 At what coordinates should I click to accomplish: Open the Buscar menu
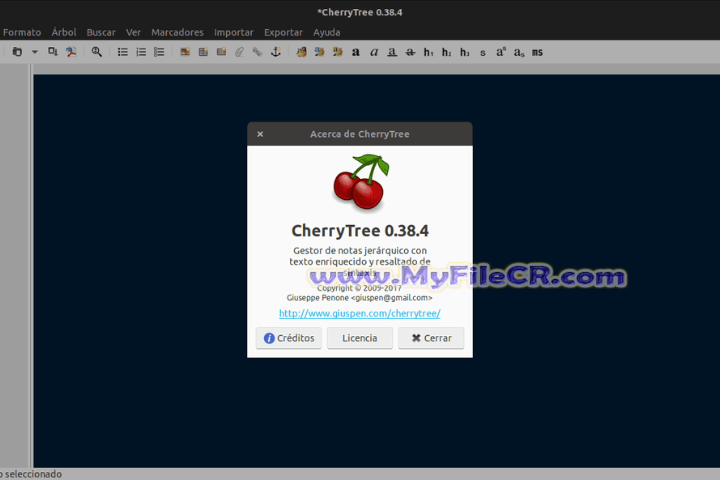pyautogui.click(x=101, y=32)
